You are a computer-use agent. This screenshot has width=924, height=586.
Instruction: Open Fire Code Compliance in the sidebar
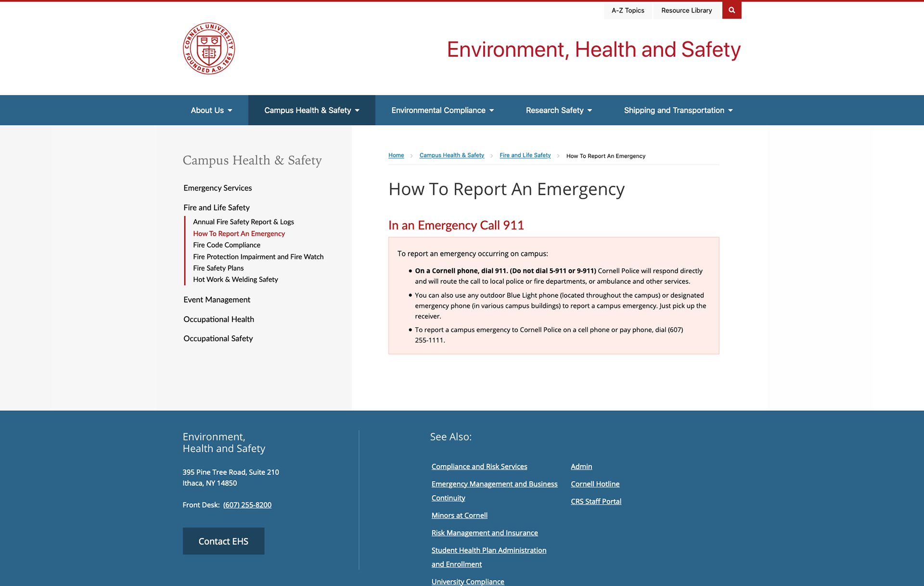[x=227, y=245]
